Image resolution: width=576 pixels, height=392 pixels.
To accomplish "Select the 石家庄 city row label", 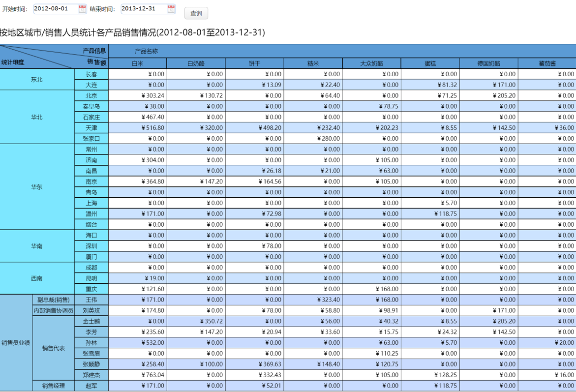I will tap(91, 117).
